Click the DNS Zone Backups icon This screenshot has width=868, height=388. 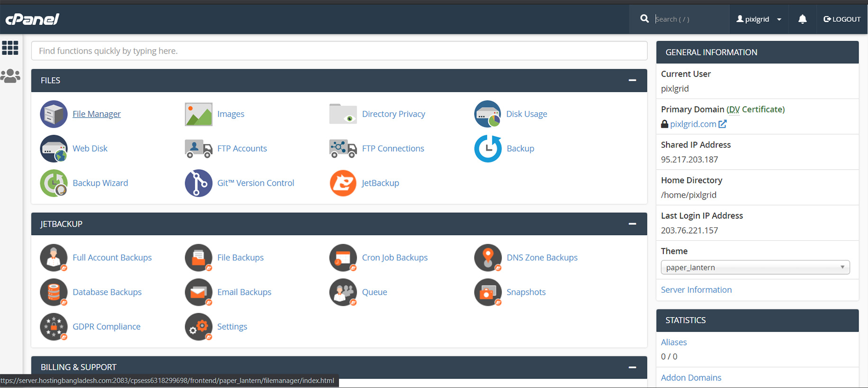(x=487, y=258)
